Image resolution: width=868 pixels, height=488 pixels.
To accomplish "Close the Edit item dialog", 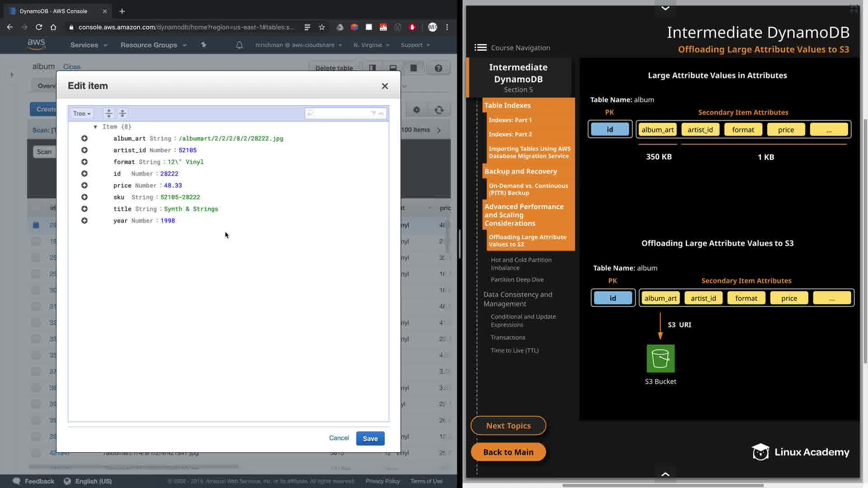I will 385,86.
